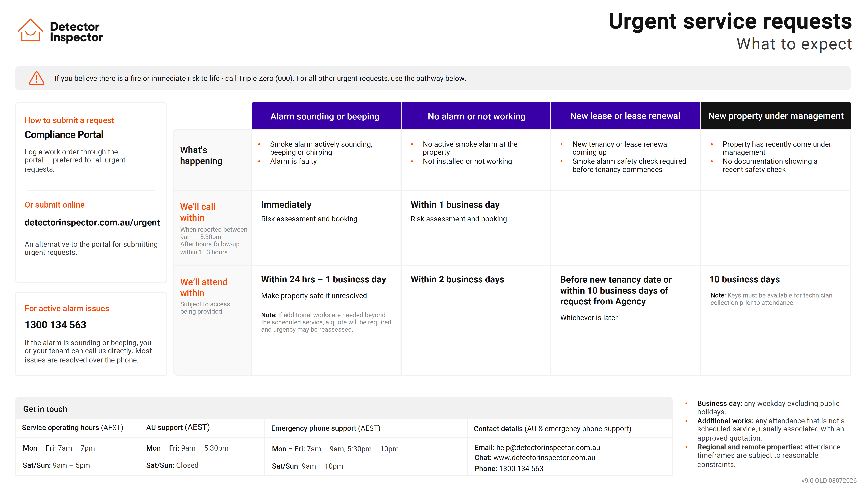
Task: Click the v9.0 QLD 03072026 version label
Action: [x=829, y=481]
